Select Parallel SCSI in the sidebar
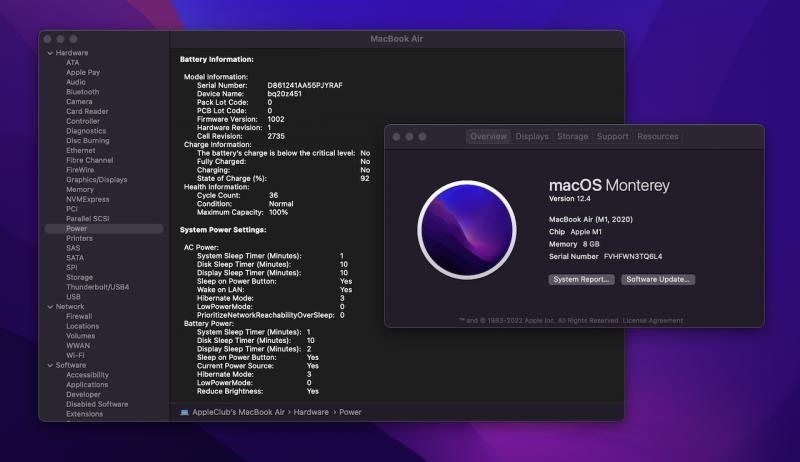800x462 pixels. tap(87, 219)
